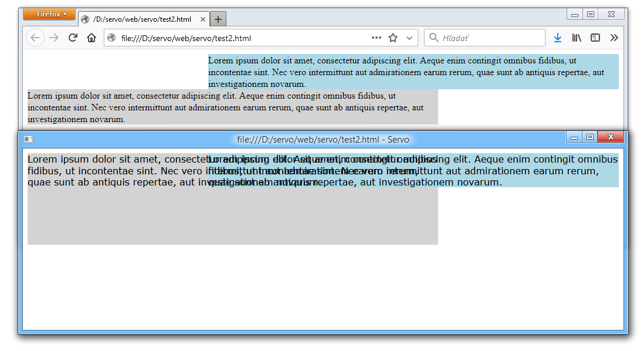The width and height of the screenshot is (644, 351).
Task: Minimize the Firefox window
Action: tap(575, 15)
